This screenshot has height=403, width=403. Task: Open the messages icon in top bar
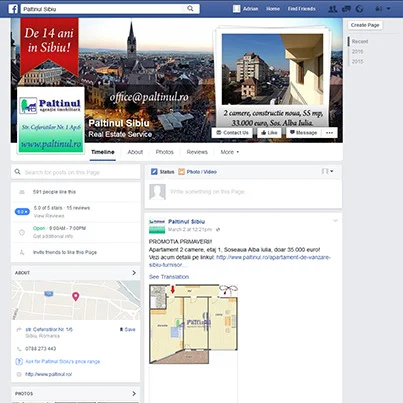click(346, 9)
